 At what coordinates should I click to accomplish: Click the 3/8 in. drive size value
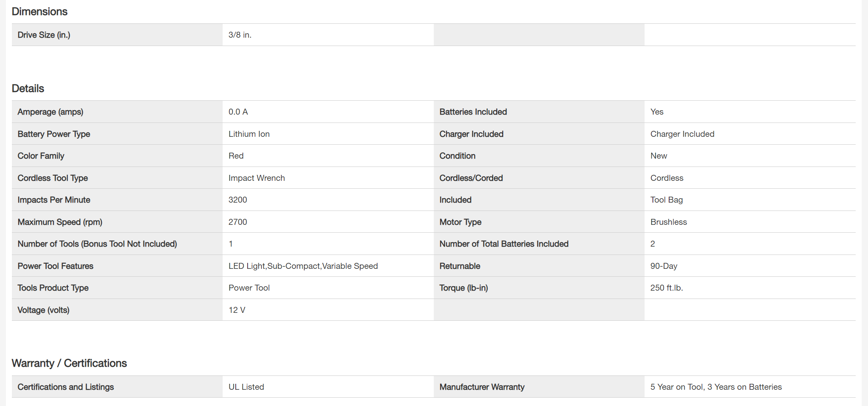tap(240, 35)
